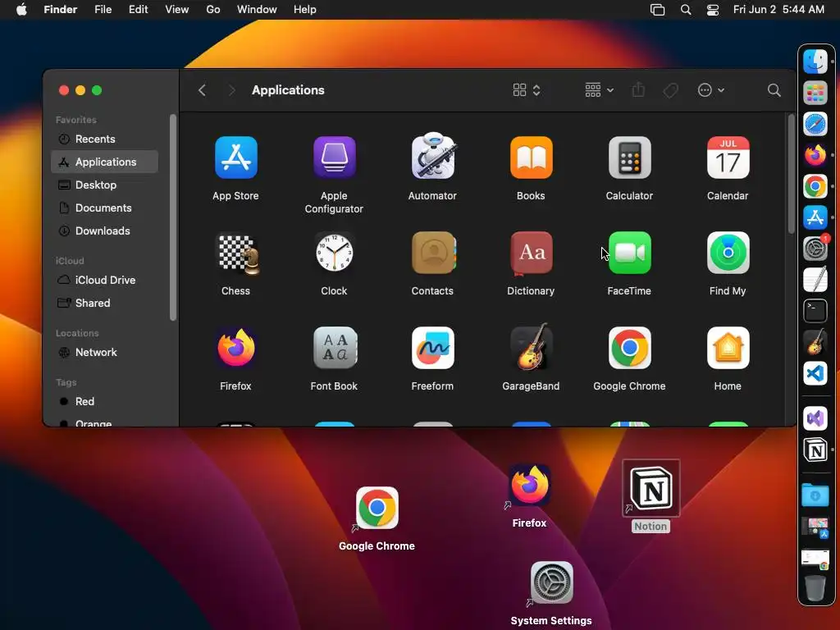Viewport: 840px width, 630px height.
Task: Select Downloads in the sidebar
Action: [104, 231]
